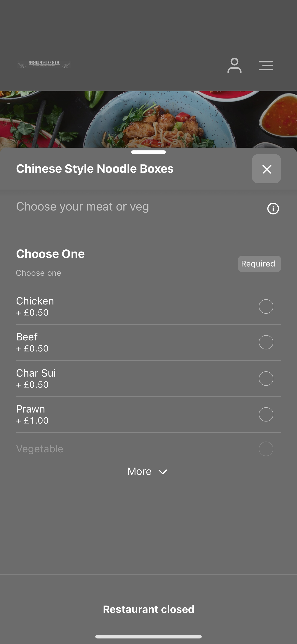This screenshot has height=644, width=297.
Task: Close the Chinese Style Noodle Boxes sheet
Action: click(x=266, y=169)
